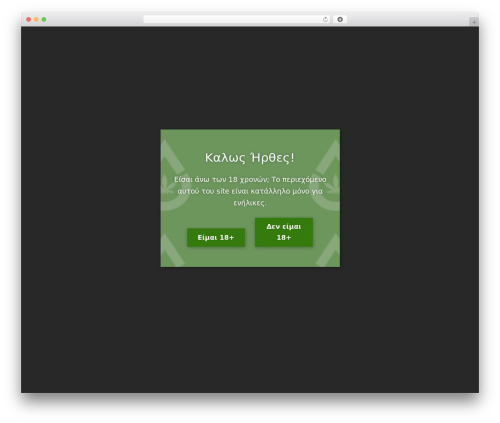Click the round icon beside the address bar
Image resolution: width=500 pixels, height=423 pixels.
(x=340, y=19)
